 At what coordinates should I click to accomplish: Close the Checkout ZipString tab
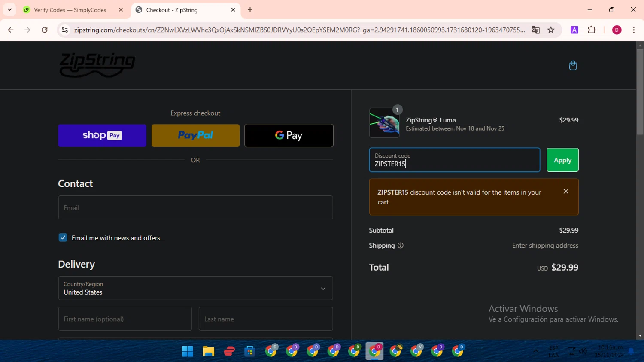click(233, 9)
